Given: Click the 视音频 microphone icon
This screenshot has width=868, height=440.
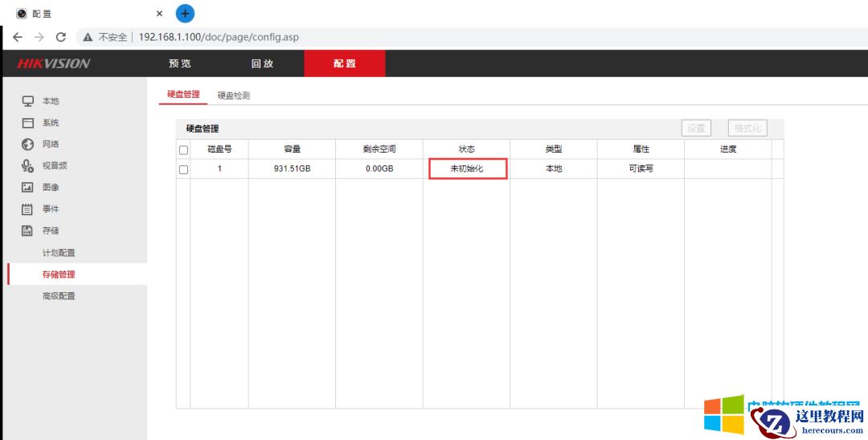Looking at the screenshot, I should tap(27, 166).
